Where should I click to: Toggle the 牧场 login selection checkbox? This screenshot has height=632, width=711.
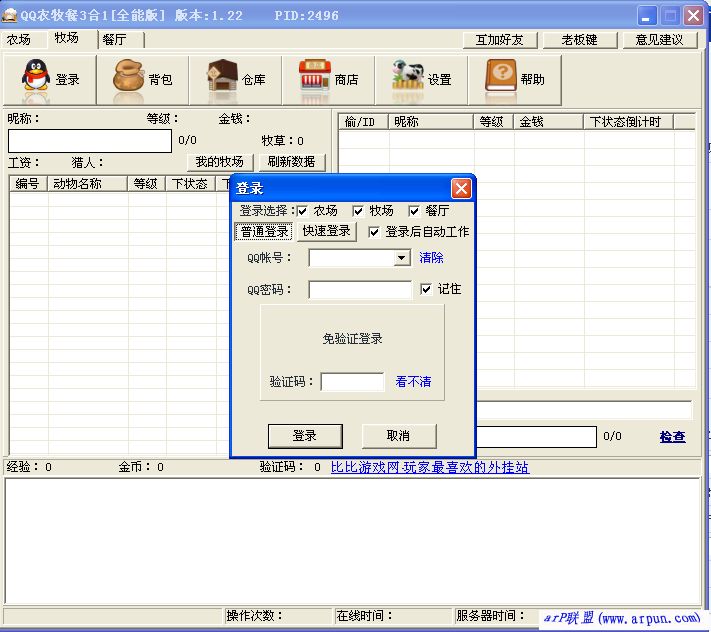(358, 211)
